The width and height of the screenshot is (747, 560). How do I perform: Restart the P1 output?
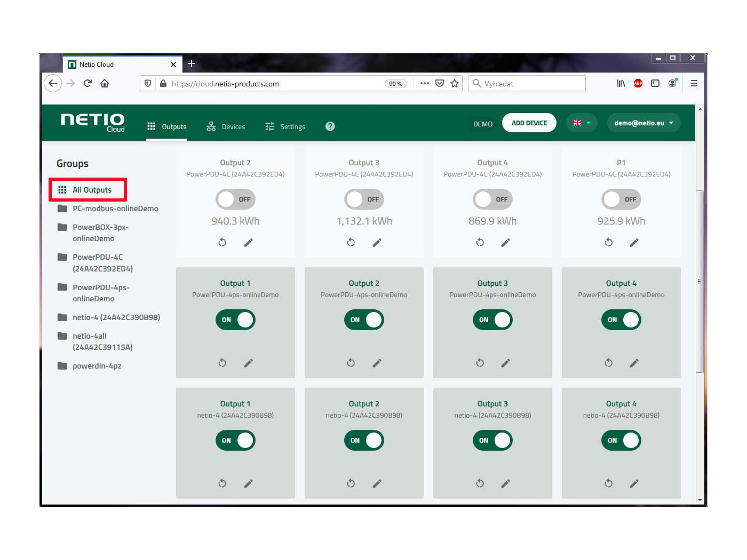click(609, 243)
